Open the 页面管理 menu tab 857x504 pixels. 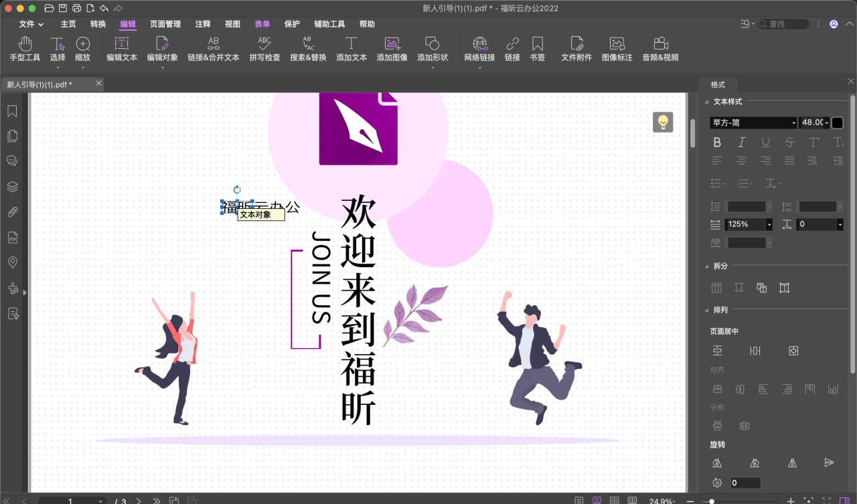164,24
